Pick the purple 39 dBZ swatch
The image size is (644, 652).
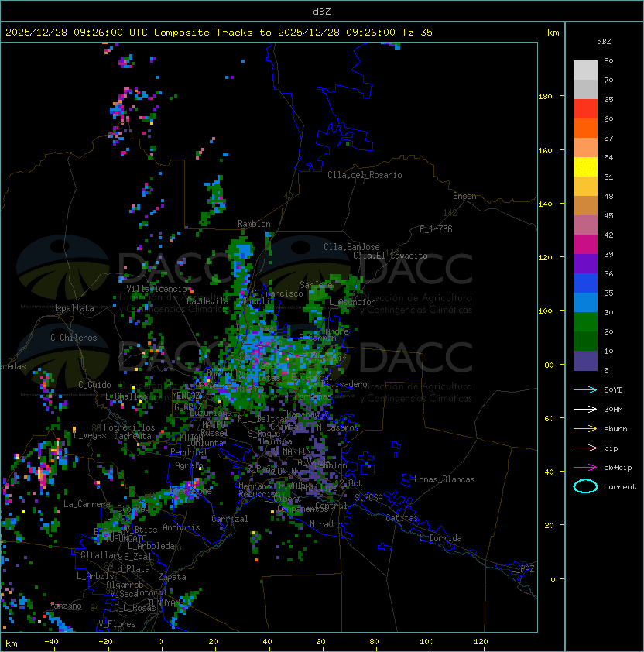[x=585, y=263]
